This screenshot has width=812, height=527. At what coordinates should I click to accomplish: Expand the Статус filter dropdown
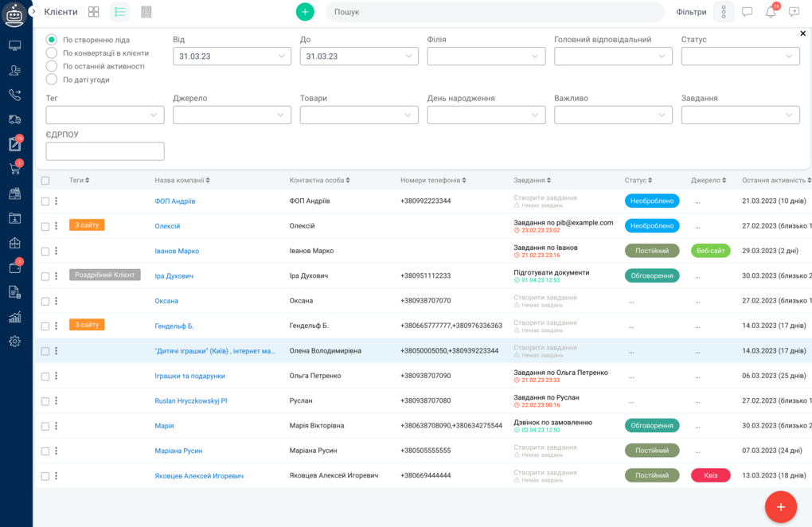click(740, 57)
